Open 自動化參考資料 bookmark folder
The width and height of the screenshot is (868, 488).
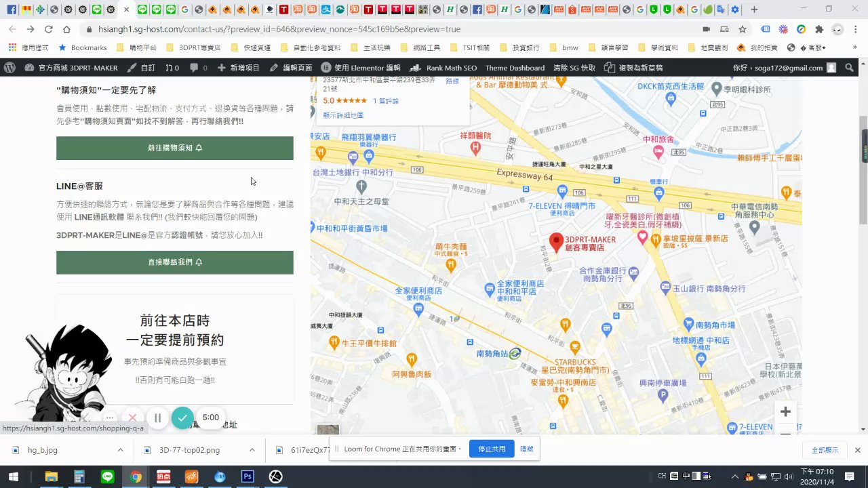point(311,48)
